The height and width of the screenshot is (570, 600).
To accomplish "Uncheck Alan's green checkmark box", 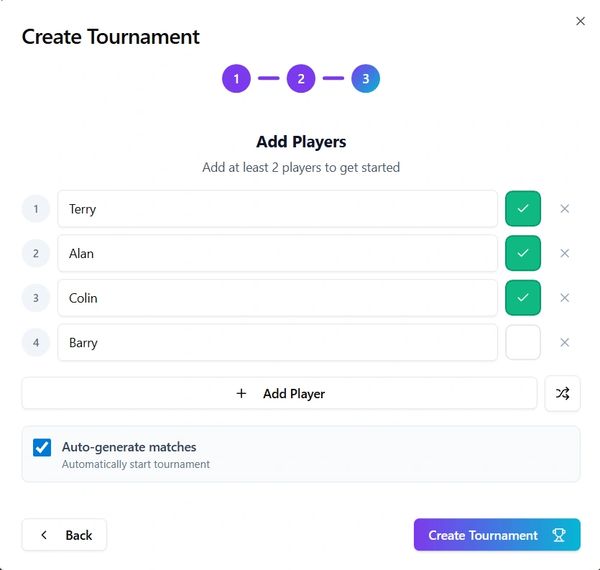I will click(x=523, y=253).
